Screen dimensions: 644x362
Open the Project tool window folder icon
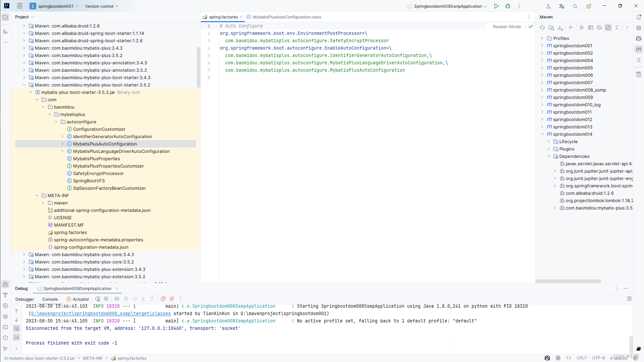coord(5,17)
